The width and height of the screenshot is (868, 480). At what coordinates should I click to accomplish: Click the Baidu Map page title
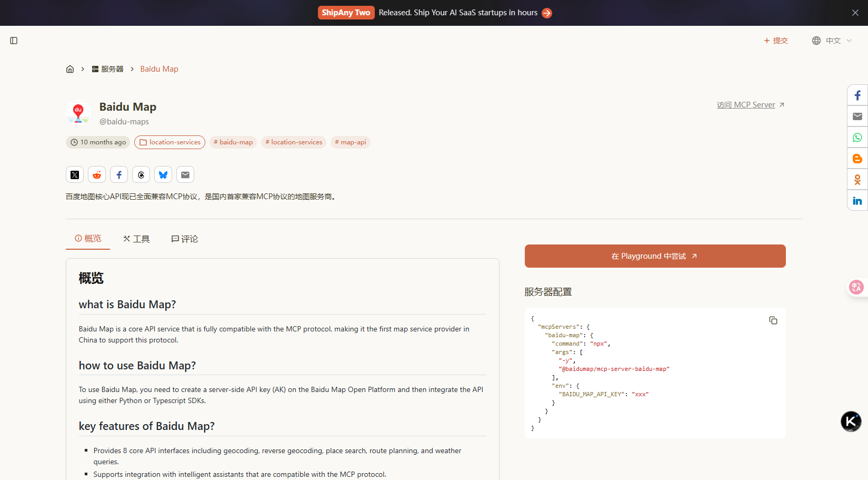[128, 107]
